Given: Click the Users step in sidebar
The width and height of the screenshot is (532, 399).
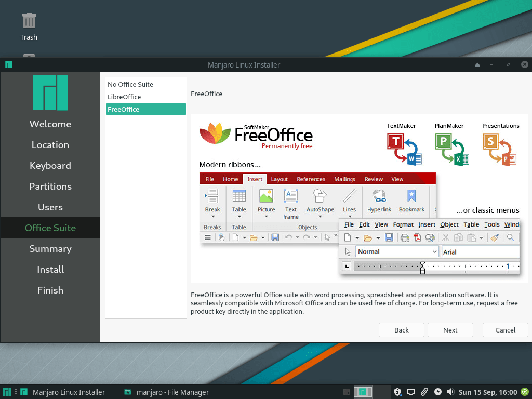Looking at the screenshot, I should [50, 207].
